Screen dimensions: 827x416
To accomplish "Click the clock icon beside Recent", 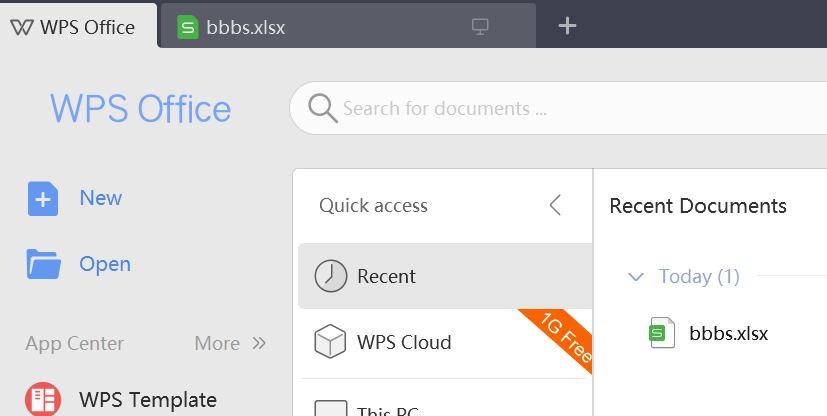I will click(x=331, y=276).
